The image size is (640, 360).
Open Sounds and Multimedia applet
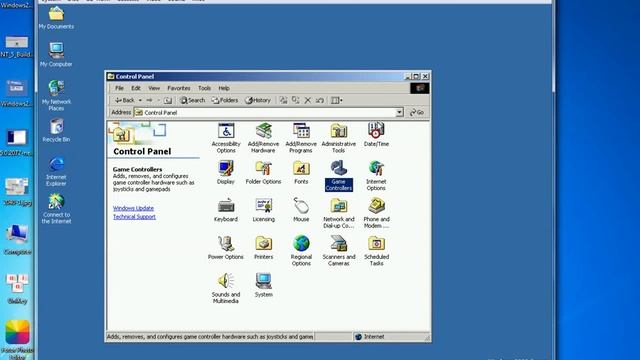226,288
